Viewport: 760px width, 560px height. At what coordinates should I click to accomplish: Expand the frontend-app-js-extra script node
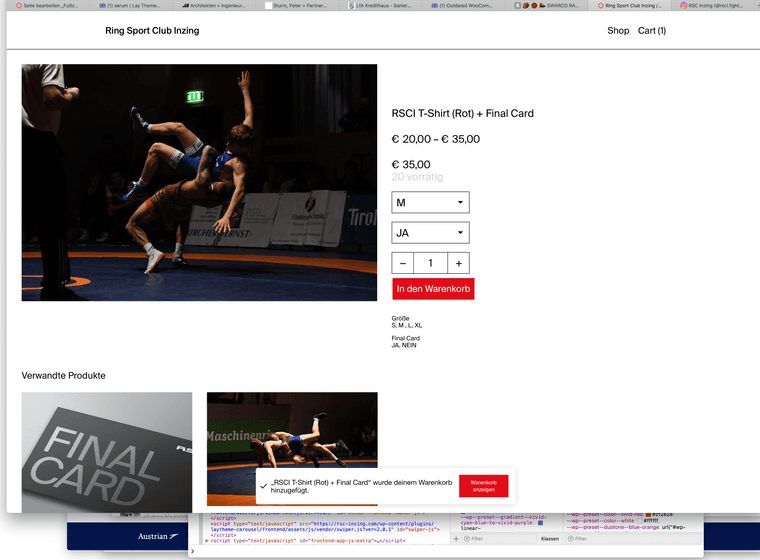[207, 540]
